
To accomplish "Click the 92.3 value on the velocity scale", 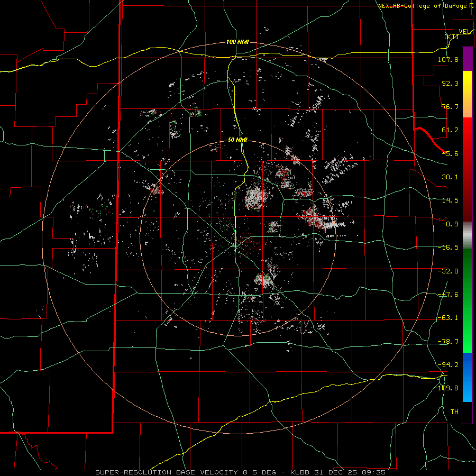I will 450,83.
